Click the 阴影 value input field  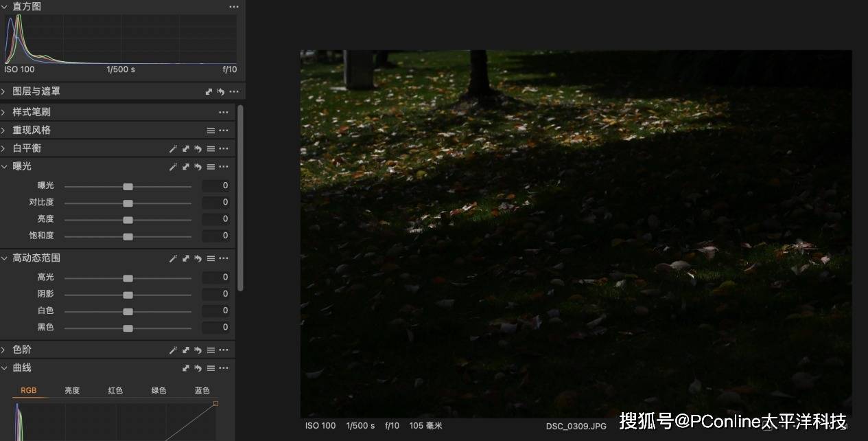[216, 294]
